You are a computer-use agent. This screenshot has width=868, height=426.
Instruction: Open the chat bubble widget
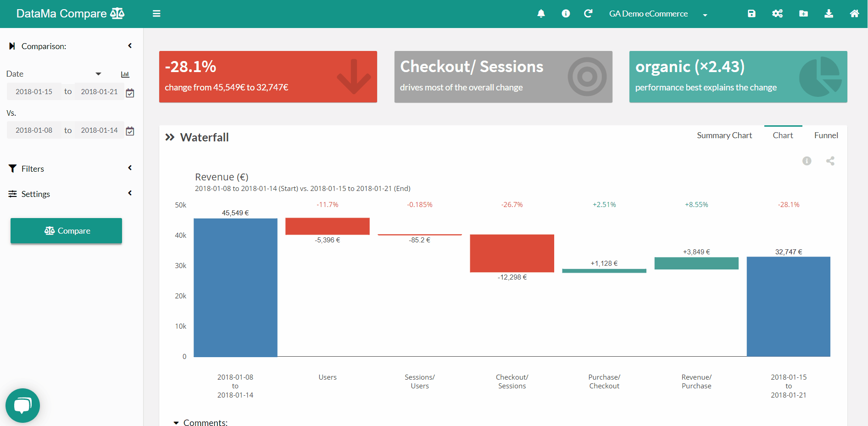(x=22, y=406)
